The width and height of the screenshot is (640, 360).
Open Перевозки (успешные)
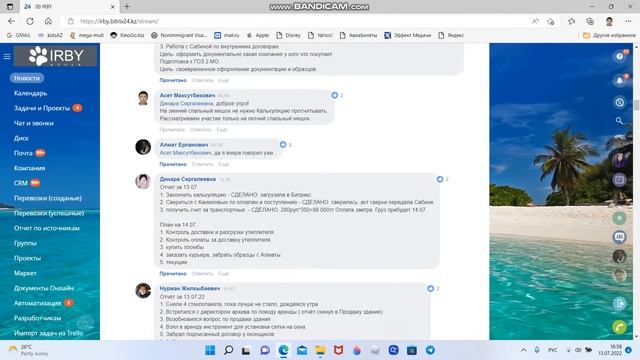(49, 213)
